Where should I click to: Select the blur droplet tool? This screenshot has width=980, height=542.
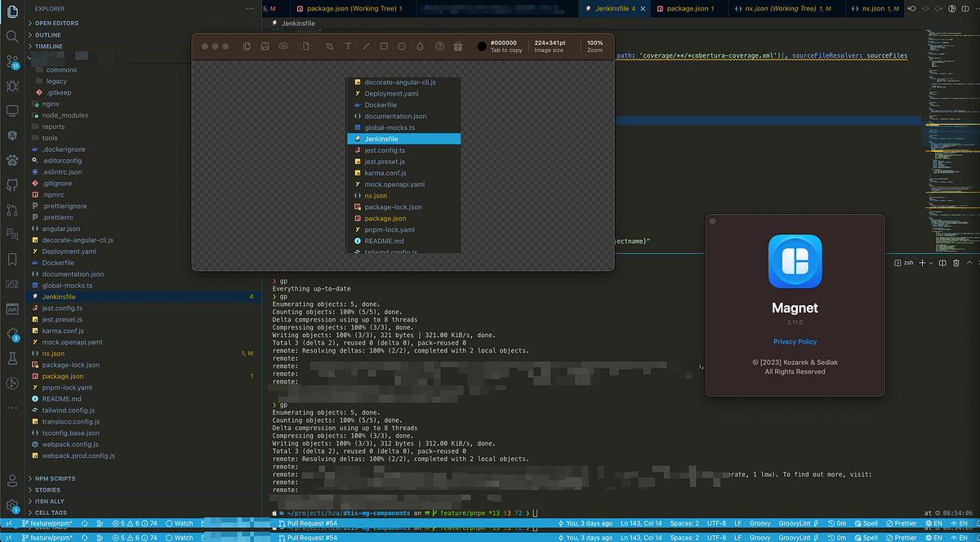click(x=419, y=47)
